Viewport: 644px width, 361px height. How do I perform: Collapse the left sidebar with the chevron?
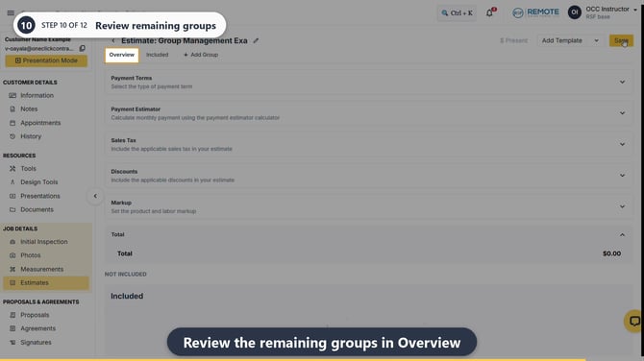95,196
